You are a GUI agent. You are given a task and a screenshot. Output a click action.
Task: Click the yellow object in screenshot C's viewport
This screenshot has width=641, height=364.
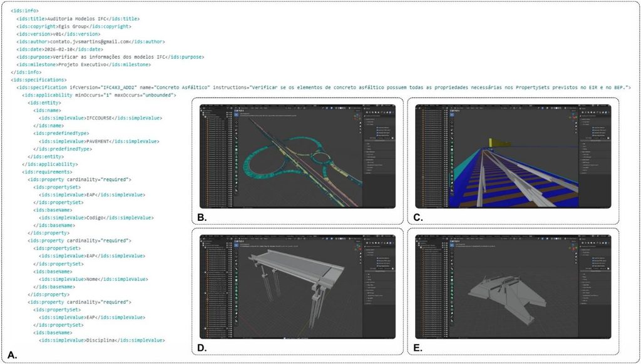click(500, 143)
